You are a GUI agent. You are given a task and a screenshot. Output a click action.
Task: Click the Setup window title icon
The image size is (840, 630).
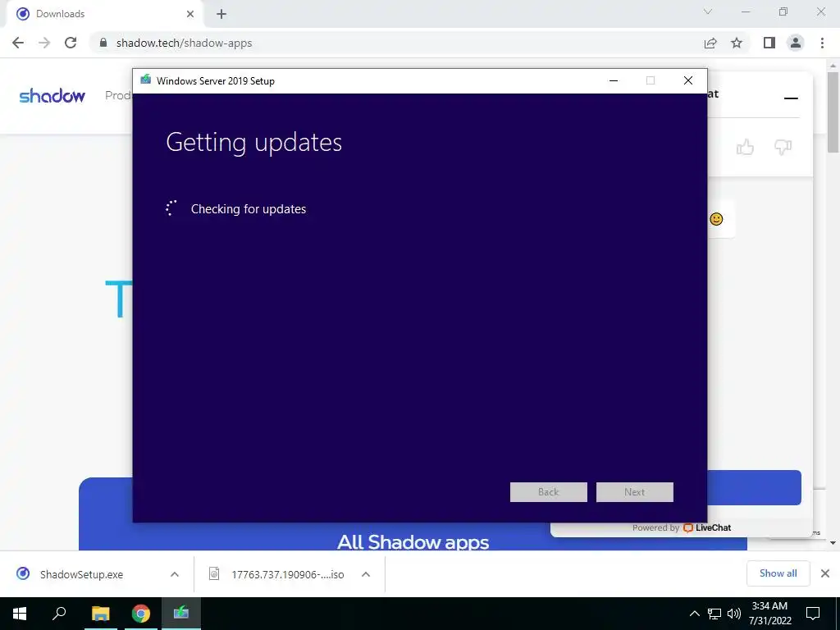pyautogui.click(x=145, y=80)
